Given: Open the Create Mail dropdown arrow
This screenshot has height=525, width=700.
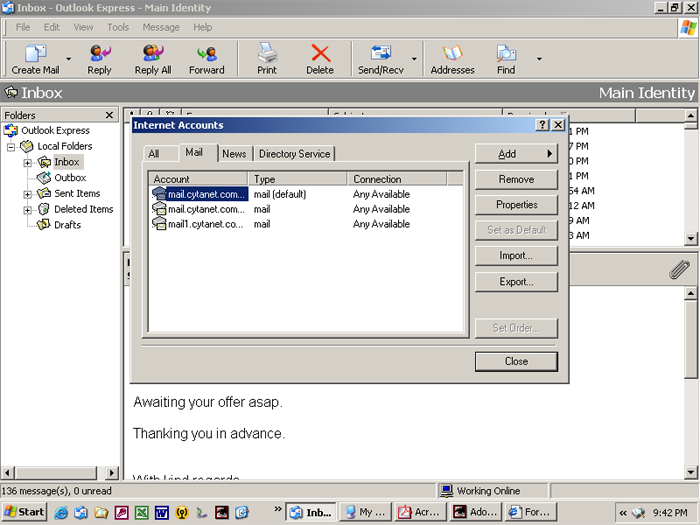Looking at the screenshot, I should (68, 59).
